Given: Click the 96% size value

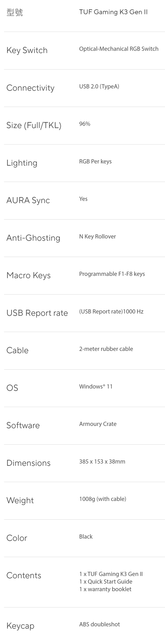Looking at the screenshot, I should (85, 124).
